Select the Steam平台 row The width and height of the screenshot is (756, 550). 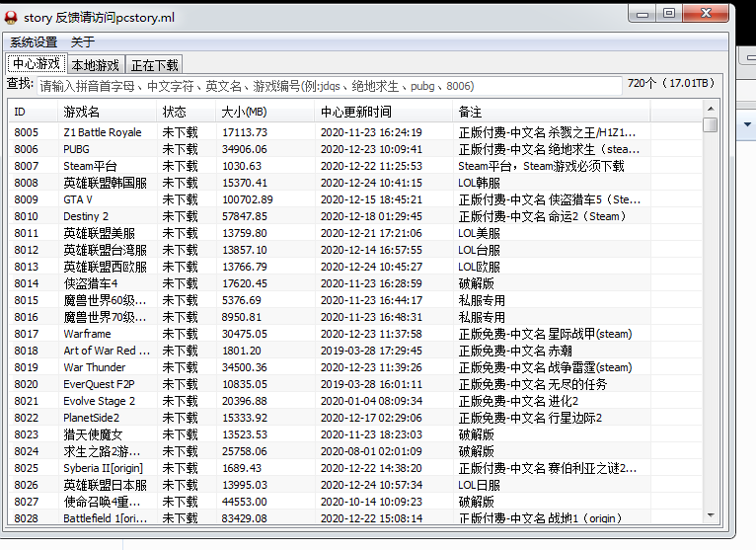tap(355, 166)
